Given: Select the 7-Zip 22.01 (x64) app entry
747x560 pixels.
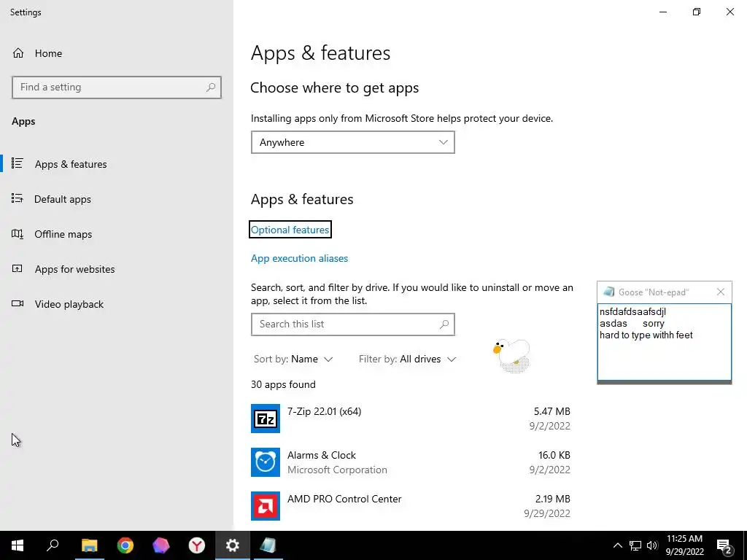Looking at the screenshot, I should pos(411,419).
